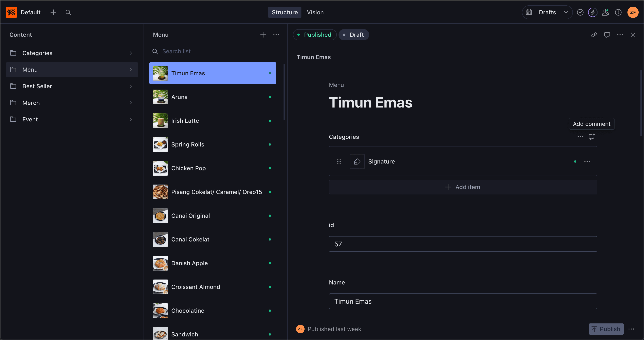
Task: Add comment icon next to Categories field
Action: point(591,137)
